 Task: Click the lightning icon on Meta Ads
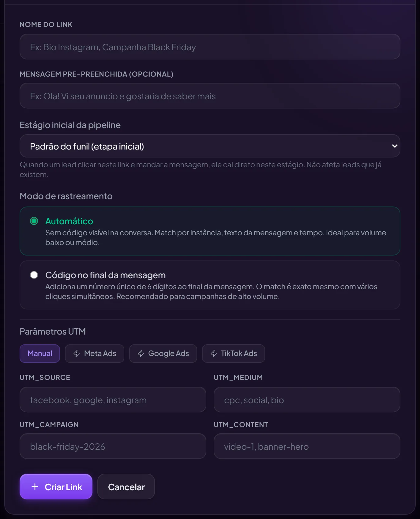[x=77, y=354]
